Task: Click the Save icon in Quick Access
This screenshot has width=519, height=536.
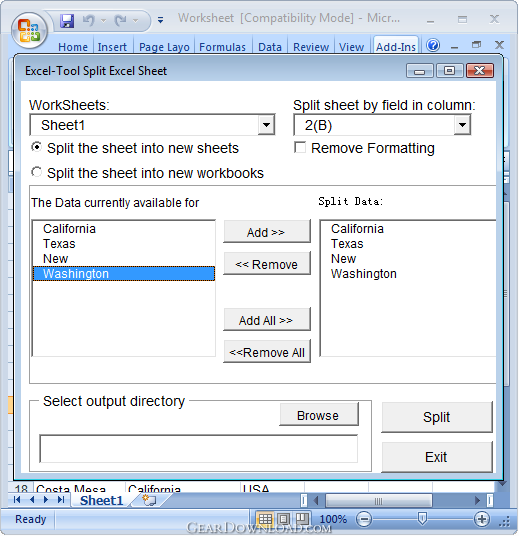Action: pos(67,21)
